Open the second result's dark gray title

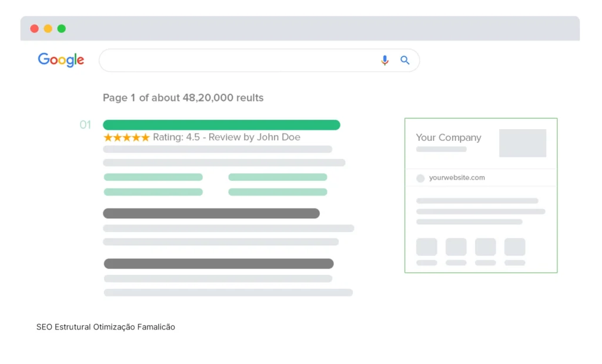(x=211, y=214)
